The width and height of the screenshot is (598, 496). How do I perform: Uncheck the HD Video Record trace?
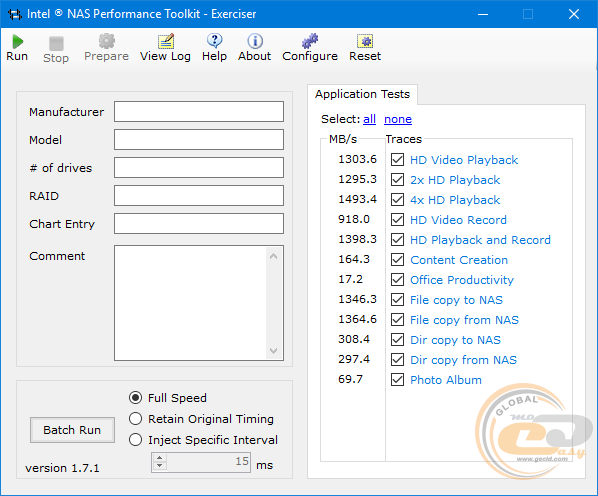(x=397, y=220)
